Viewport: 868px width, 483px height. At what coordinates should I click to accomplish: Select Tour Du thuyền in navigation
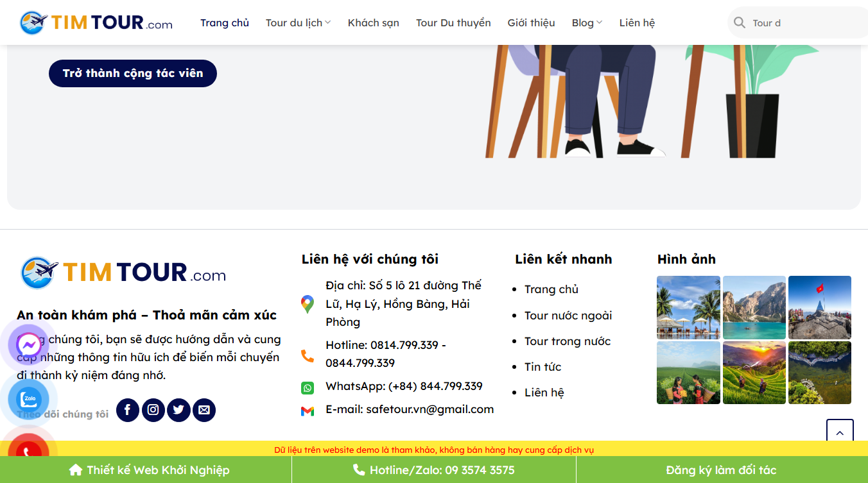[x=453, y=22]
